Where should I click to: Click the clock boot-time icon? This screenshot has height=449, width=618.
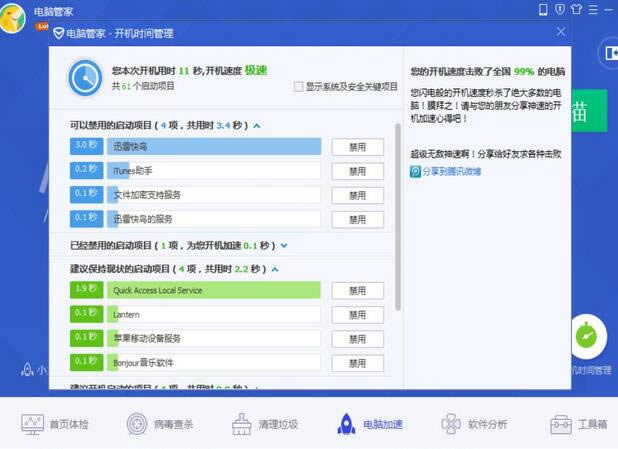point(85,78)
